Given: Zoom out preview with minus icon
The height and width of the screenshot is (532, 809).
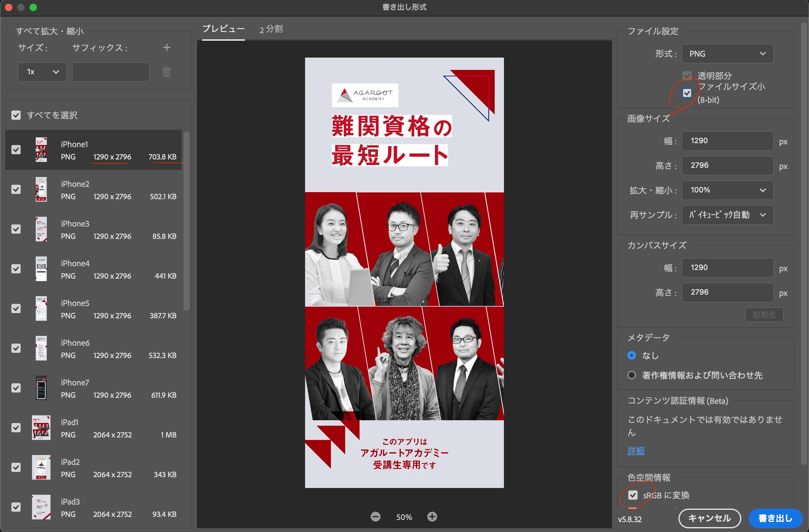Looking at the screenshot, I should tap(375, 517).
